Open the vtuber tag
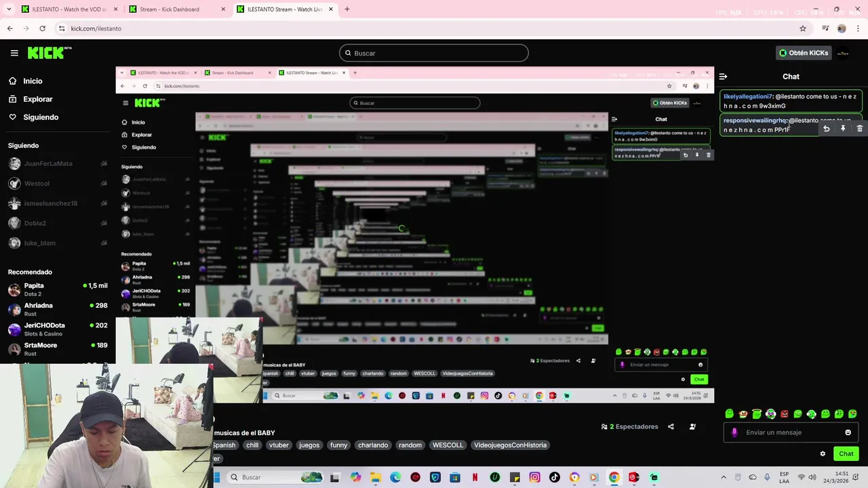 279,445
